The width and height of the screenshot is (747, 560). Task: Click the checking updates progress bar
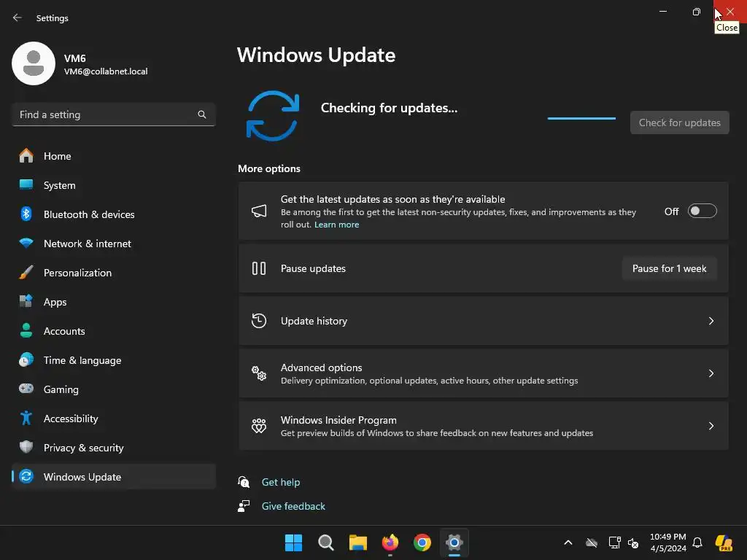click(x=581, y=118)
